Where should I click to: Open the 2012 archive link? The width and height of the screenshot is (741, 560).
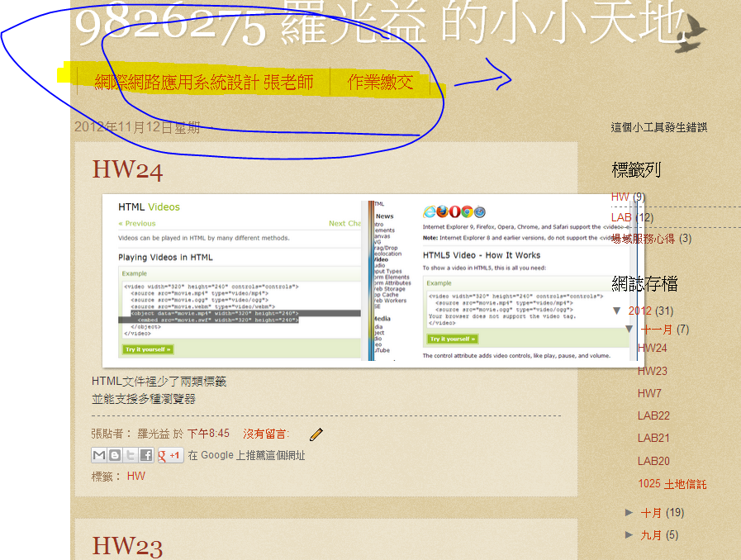tap(640, 311)
